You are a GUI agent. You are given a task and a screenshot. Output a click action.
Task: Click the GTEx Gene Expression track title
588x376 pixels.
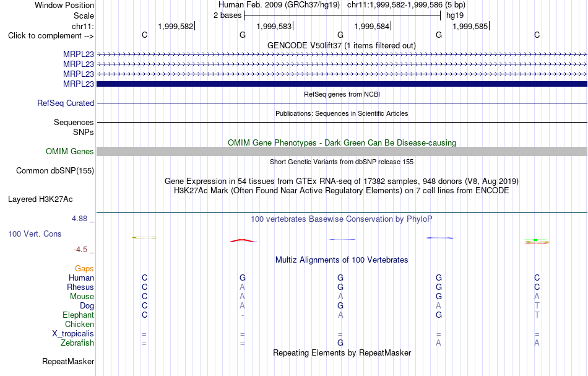(x=342, y=181)
